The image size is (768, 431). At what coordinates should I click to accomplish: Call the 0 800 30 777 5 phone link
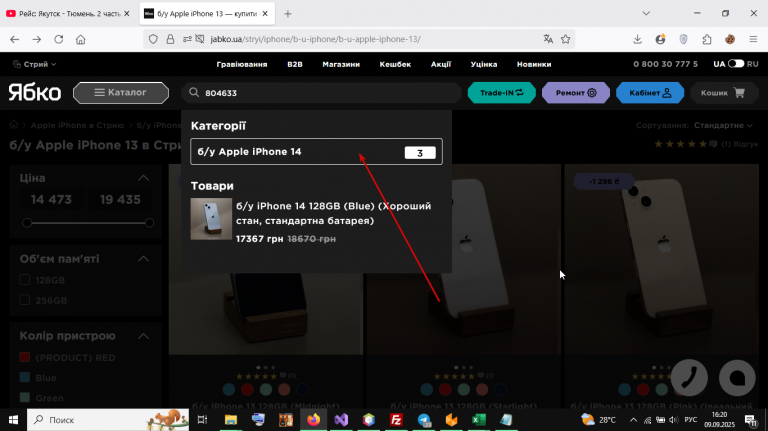pyautogui.click(x=665, y=64)
